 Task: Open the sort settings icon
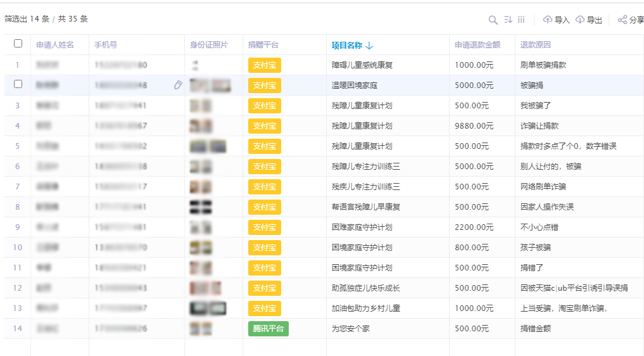click(508, 20)
